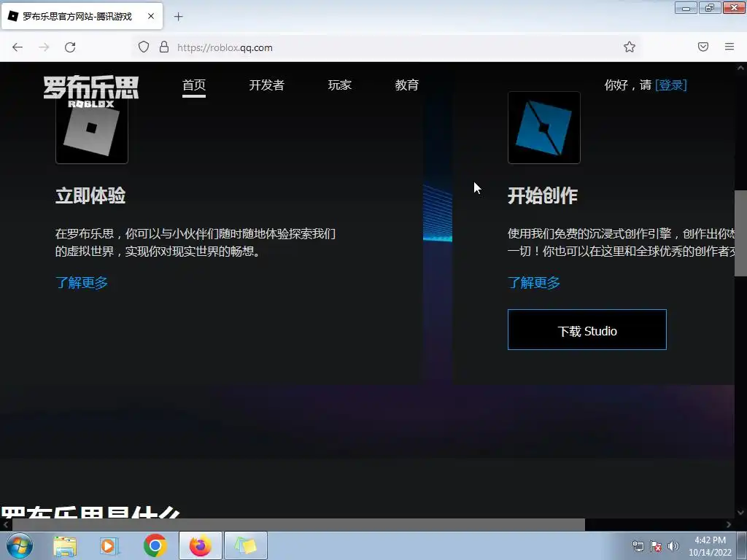
Task: Click the scroll right arrow at bottom
Action: (x=729, y=525)
